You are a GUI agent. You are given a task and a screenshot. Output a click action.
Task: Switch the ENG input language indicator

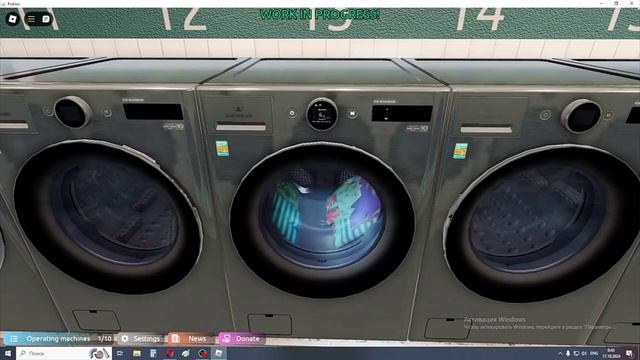coord(594,353)
